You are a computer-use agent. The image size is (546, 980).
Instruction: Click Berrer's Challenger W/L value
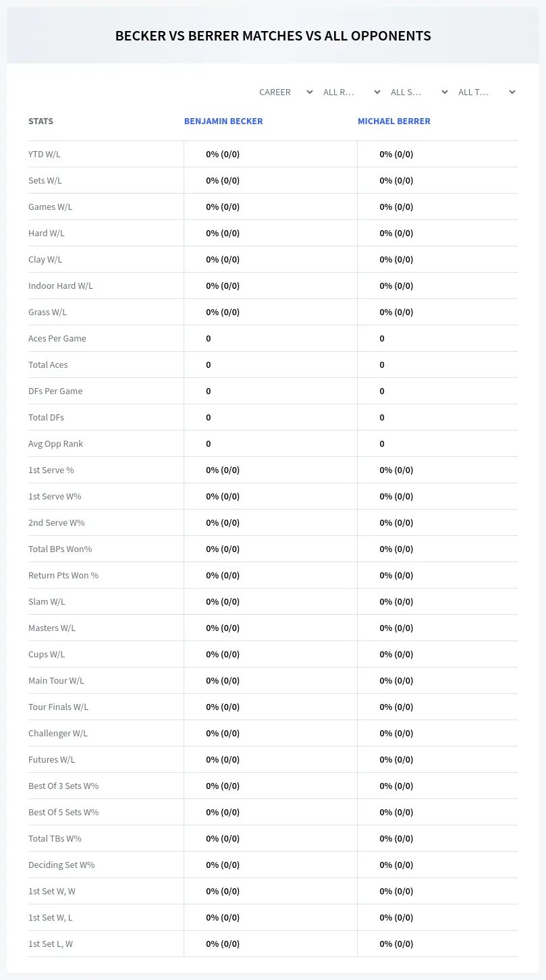[x=396, y=733]
